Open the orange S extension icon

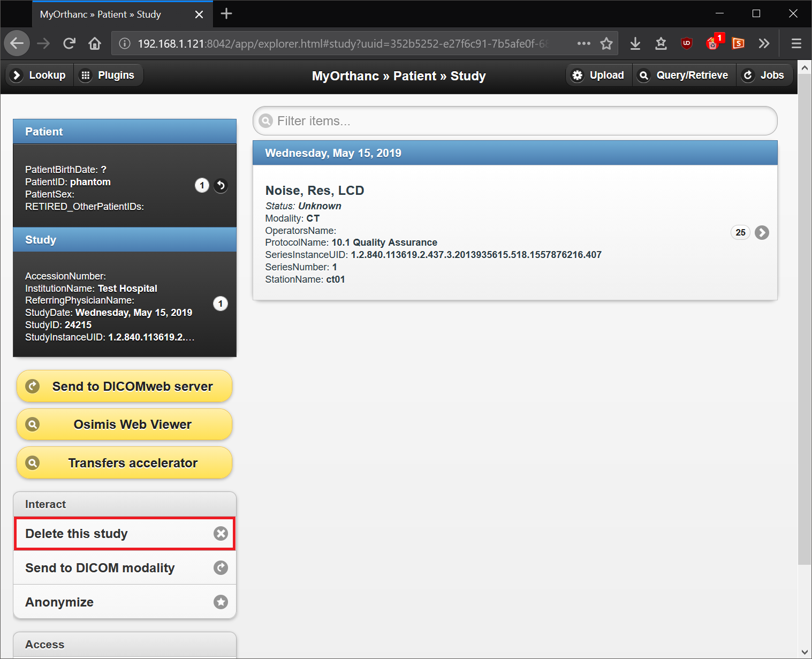coord(738,43)
